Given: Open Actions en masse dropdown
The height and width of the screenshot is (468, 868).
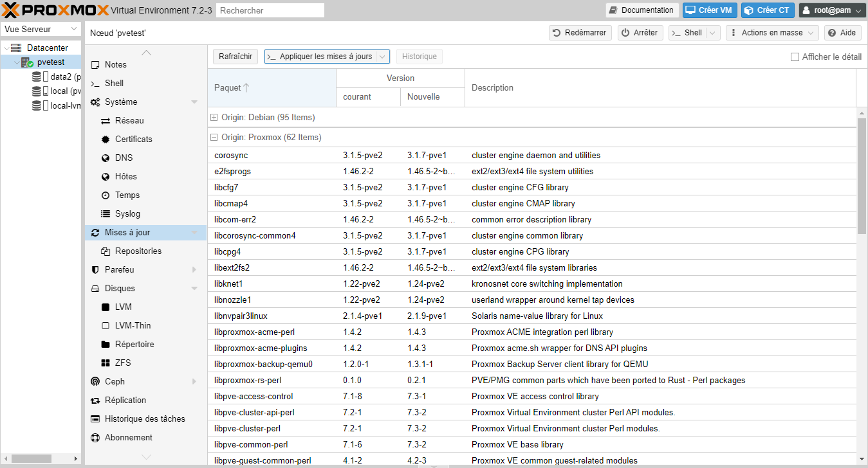Looking at the screenshot, I should (x=772, y=33).
